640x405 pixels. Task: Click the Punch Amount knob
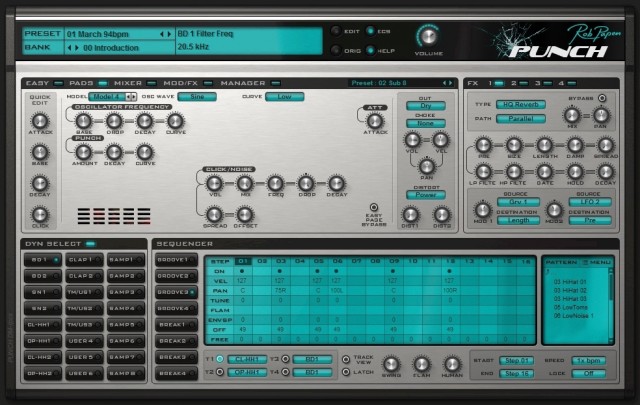point(85,152)
